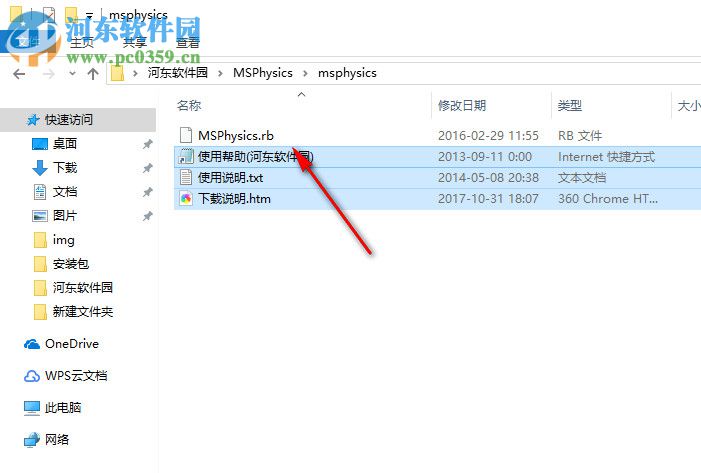
Task: Click msphysics breadcrumb in address bar
Action: pyautogui.click(x=347, y=73)
